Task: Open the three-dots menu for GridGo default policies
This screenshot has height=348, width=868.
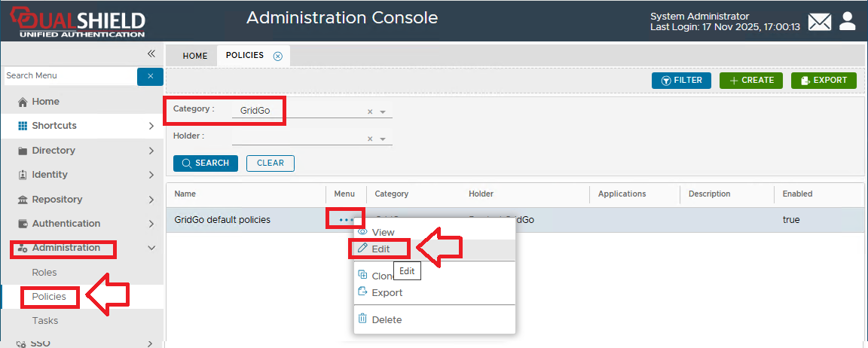Action: tap(346, 220)
